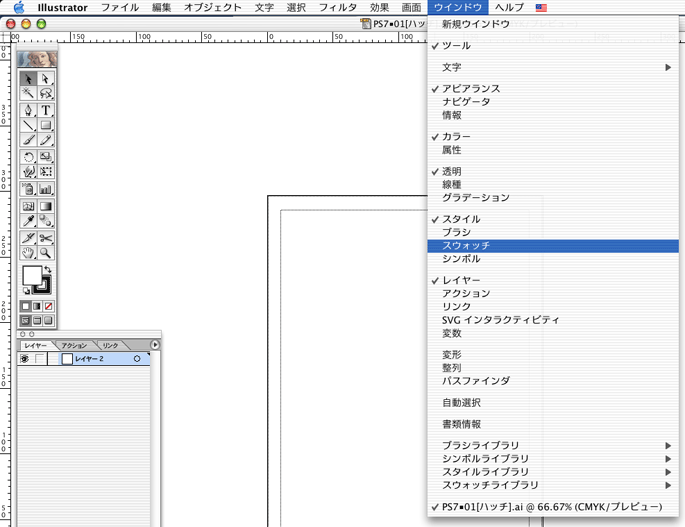Click the white Fill color box
The image size is (685, 527).
31,275
